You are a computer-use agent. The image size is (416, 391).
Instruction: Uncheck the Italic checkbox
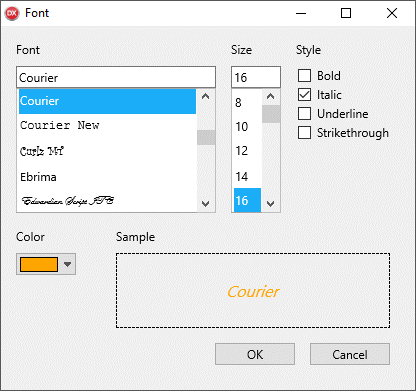click(304, 95)
